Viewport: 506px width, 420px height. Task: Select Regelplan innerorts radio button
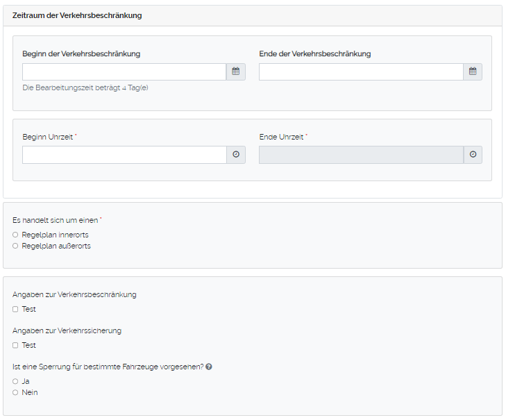[x=15, y=235]
